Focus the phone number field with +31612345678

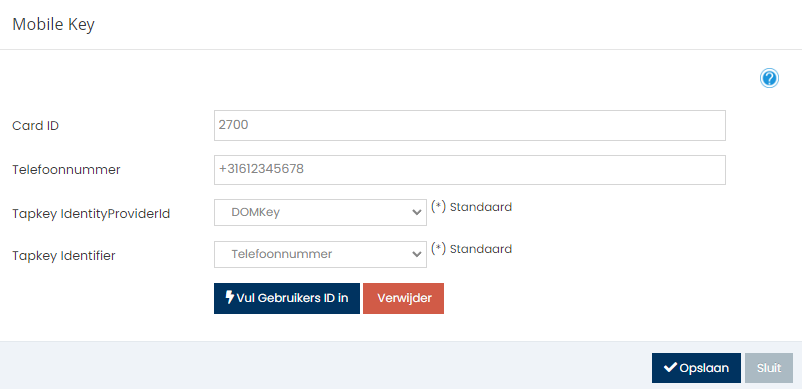(x=470, y=170)
